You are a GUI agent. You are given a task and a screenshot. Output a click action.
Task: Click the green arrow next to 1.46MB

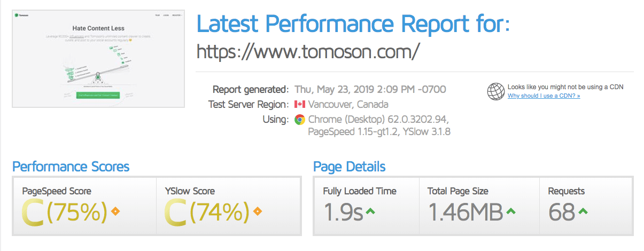point(510,211)
